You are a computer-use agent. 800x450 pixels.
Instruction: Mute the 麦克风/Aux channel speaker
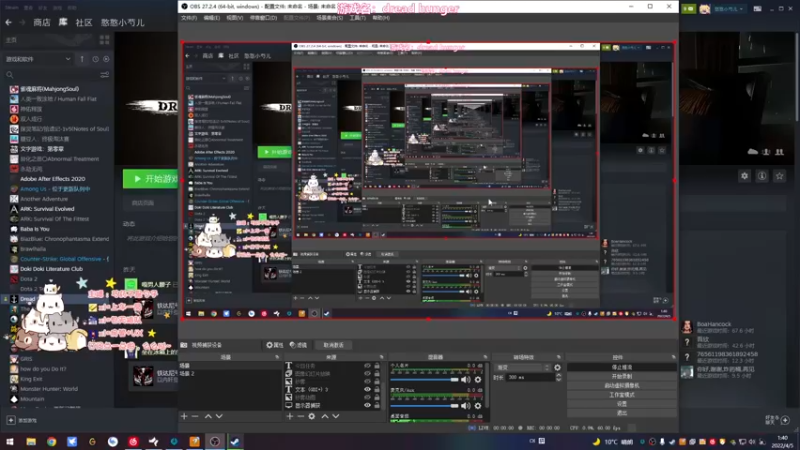pos(465,406)
